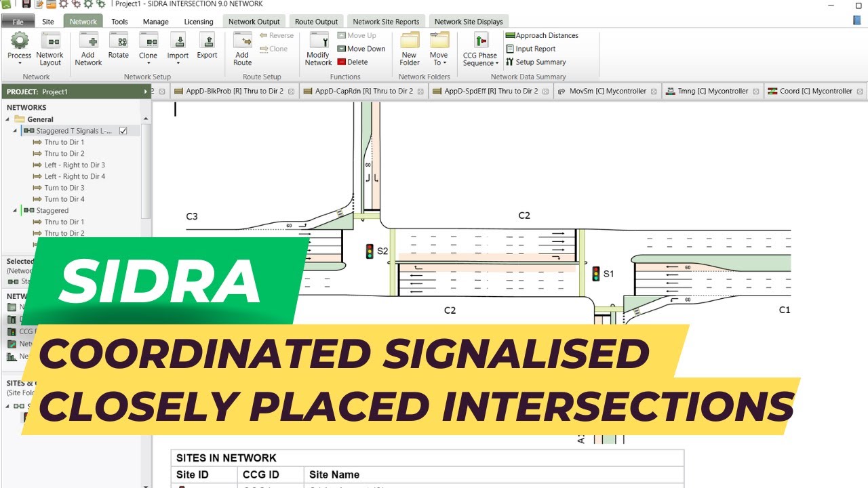
Task: Switch to the Tools ribbon tab
Action: pos(119,22)
